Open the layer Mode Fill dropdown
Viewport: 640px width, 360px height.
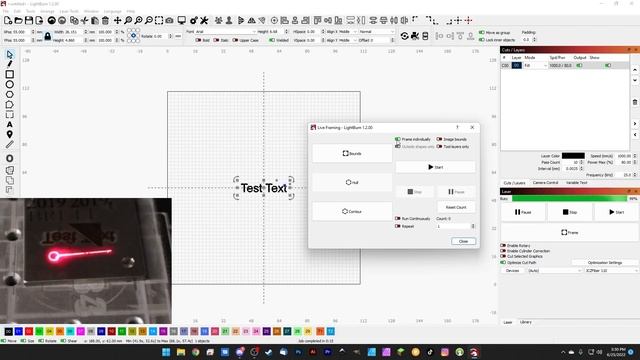(535, 65)
